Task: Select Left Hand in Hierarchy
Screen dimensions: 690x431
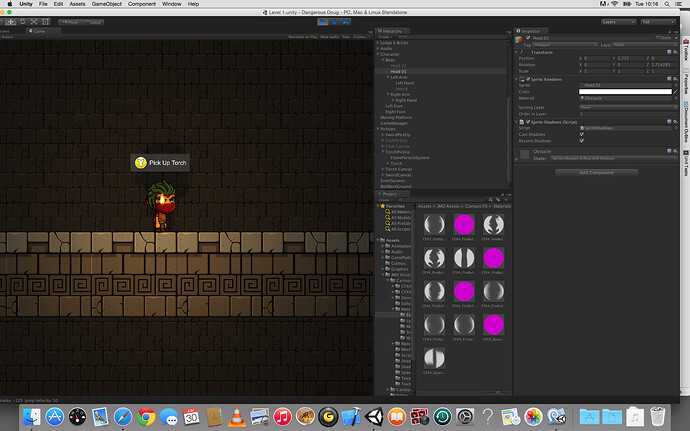Action: point(404,83)
